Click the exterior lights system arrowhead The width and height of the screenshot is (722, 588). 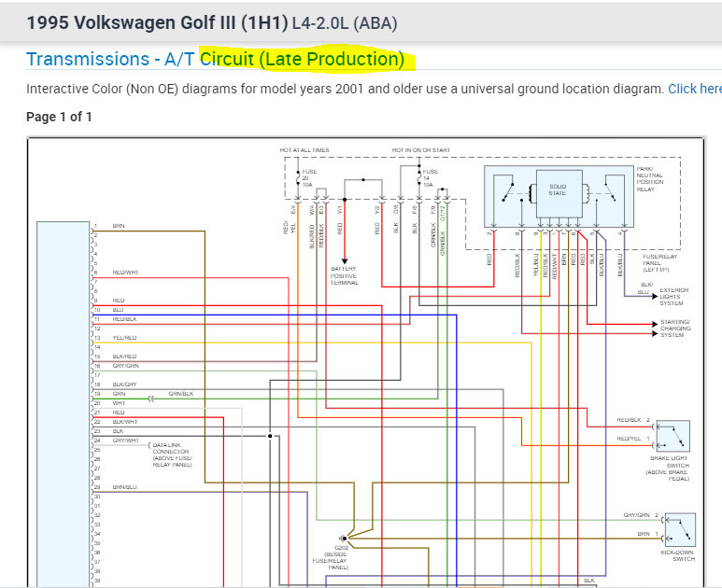click(x=655, y=296)
